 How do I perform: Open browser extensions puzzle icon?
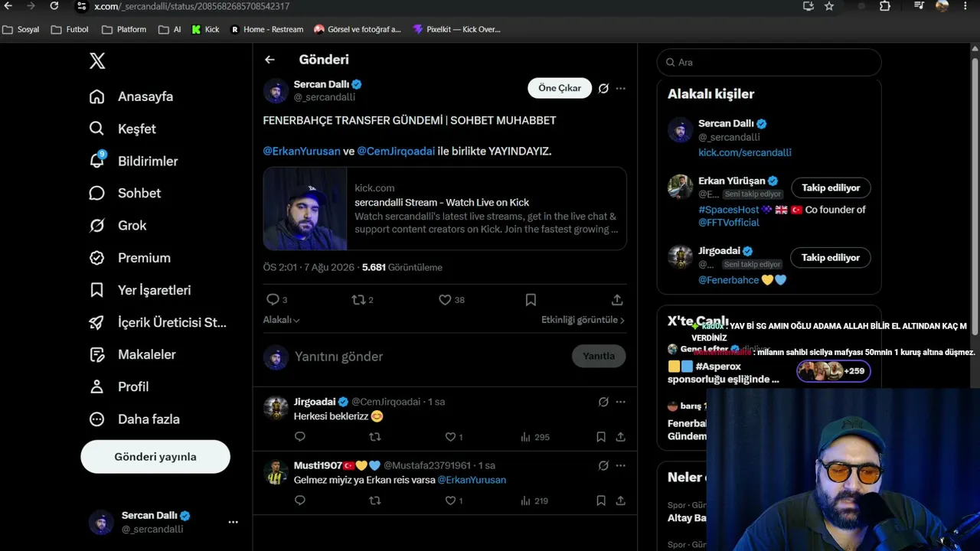click(x=885, y=6)
